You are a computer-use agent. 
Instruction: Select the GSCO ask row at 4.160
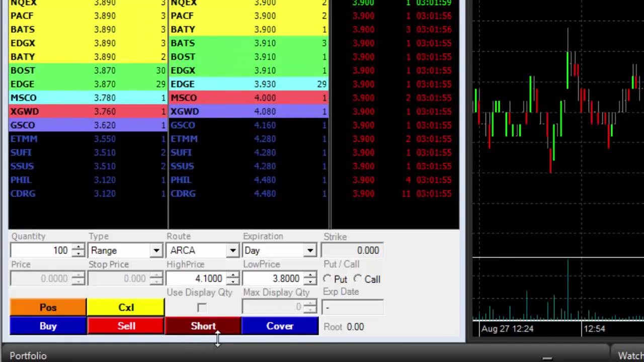point(249,125)
